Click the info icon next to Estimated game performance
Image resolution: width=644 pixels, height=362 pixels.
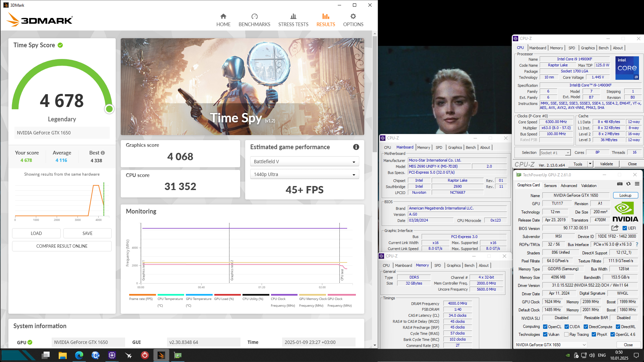coord(356,147)
